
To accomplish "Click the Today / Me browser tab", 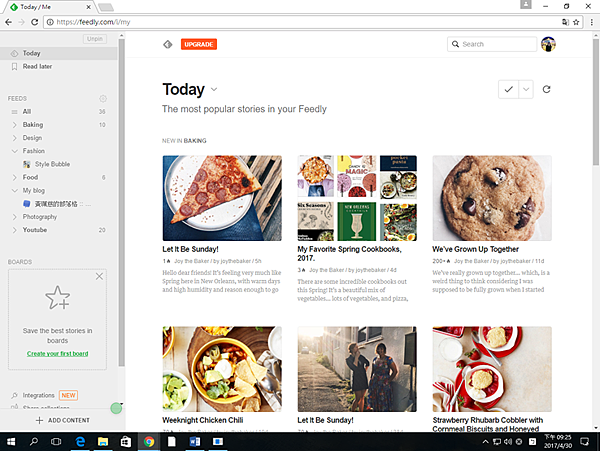I will coord(50,7).
